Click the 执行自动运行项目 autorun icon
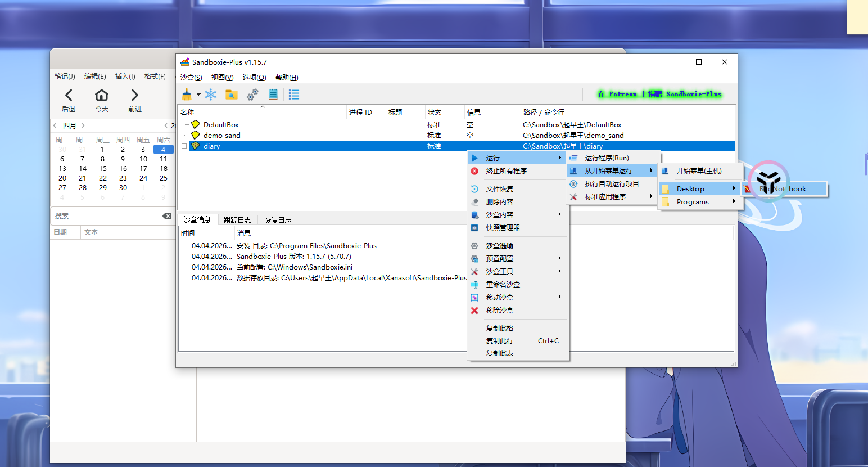 573,184
